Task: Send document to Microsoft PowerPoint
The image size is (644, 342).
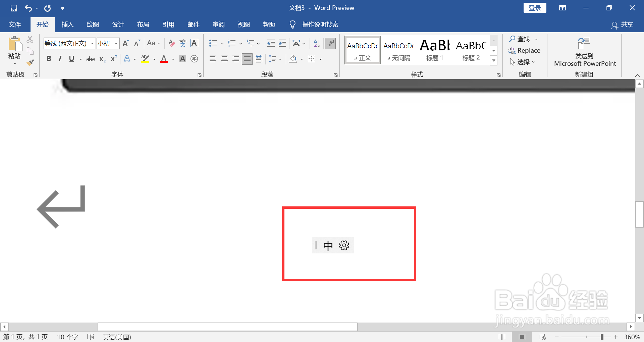Action: point(585,52)
